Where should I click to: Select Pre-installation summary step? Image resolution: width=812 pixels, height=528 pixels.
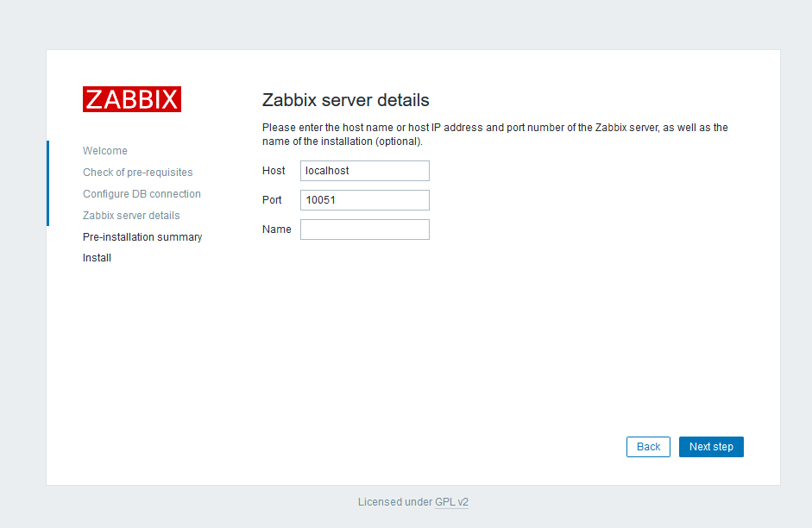[142, 237]
